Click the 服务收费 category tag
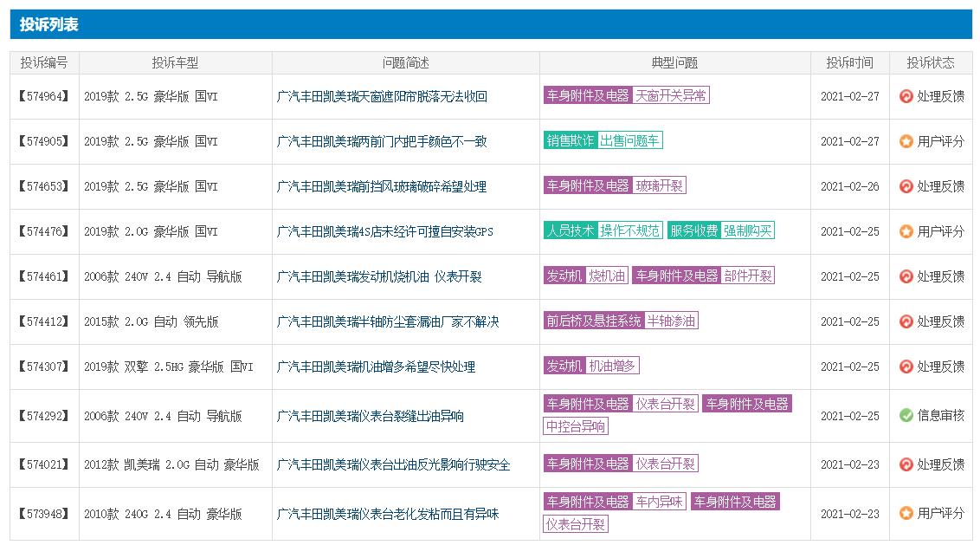The width and height of the screenshot is (980, 545). point(693,230)
